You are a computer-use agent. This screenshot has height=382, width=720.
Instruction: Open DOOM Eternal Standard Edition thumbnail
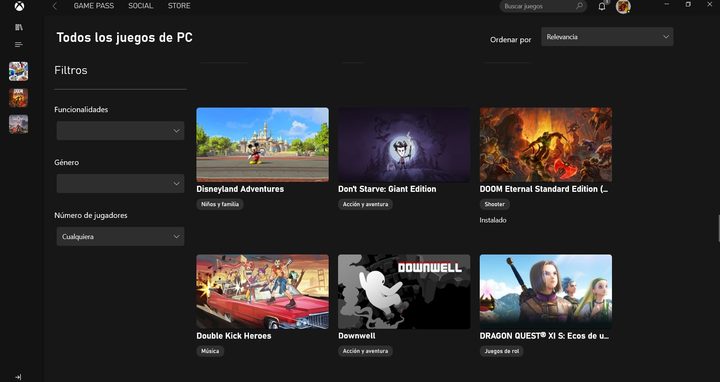(x=546, y=145)
